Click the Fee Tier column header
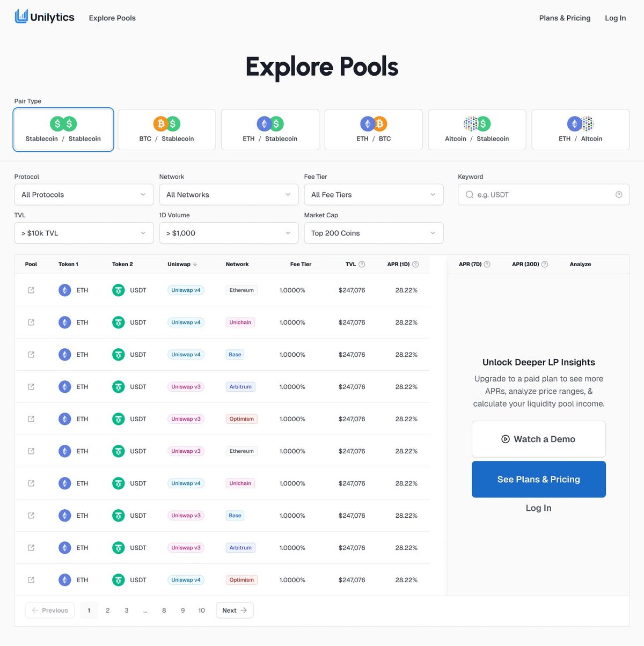This screenshot has height=646, width=644. (301, 264)
